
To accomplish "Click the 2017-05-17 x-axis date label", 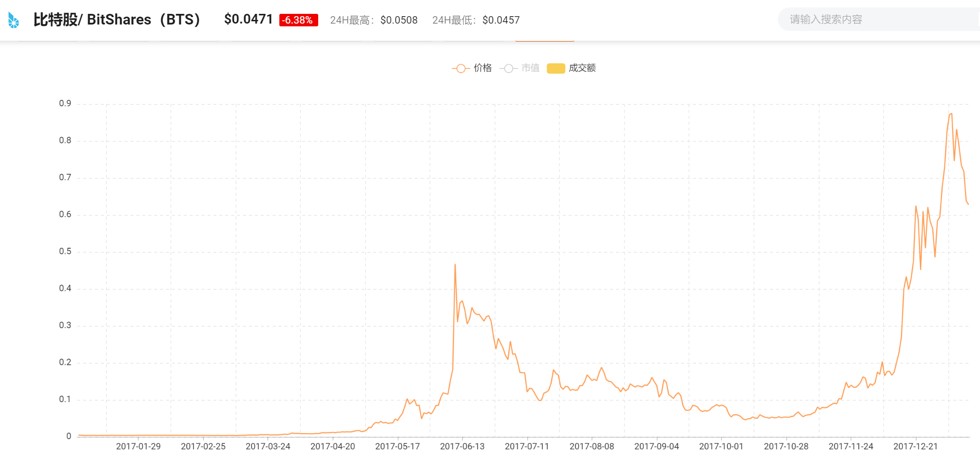I will click(397, 447).
